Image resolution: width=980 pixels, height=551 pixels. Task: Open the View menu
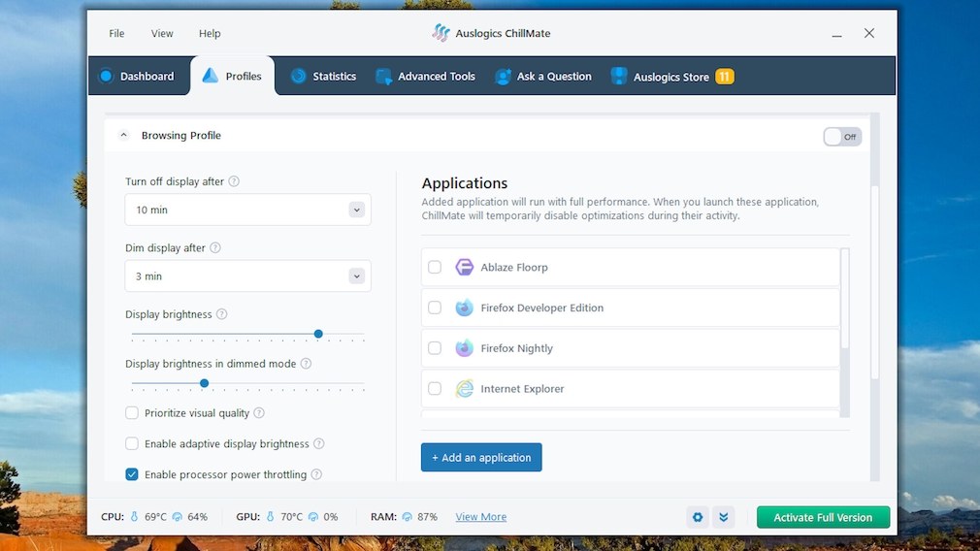pyautogui.click(x=162, y=33)
